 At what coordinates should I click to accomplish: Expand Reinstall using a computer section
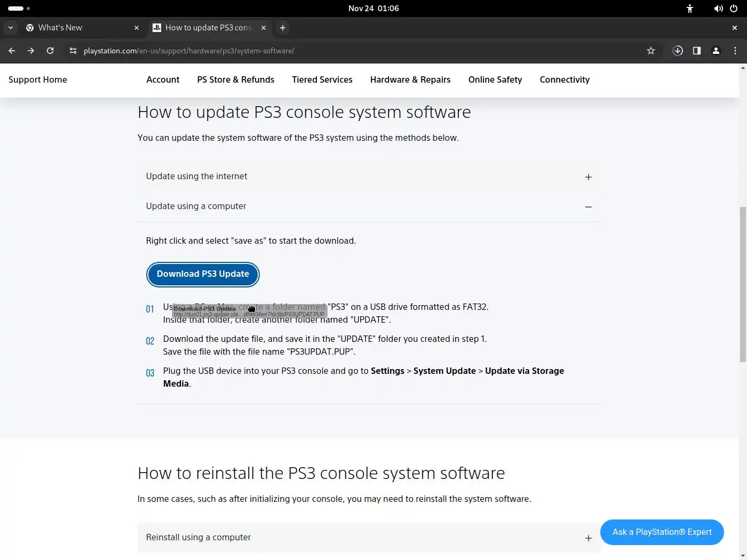[369, 538]
